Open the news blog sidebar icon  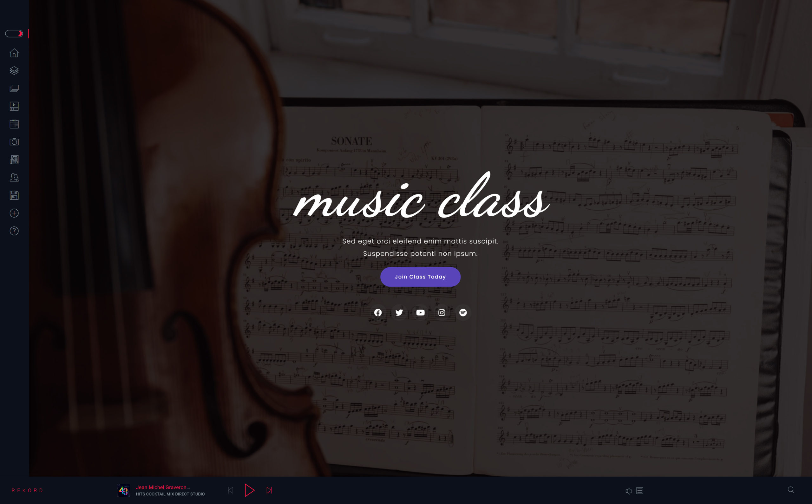(14, 160)
